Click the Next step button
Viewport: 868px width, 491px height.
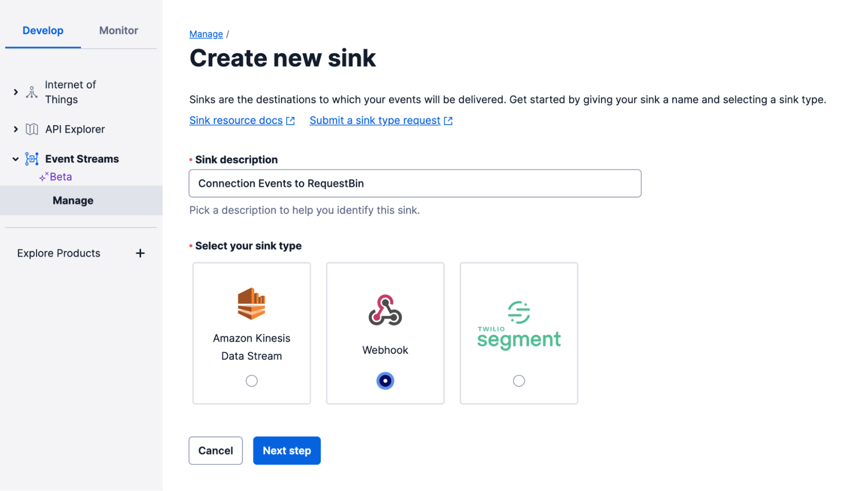[x=287, y=451]
